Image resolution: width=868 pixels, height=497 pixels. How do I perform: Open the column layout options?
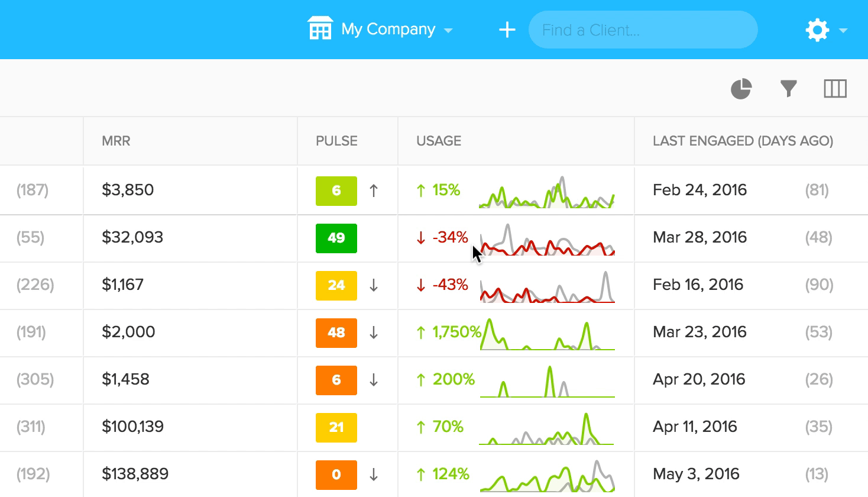coord(835,89)
